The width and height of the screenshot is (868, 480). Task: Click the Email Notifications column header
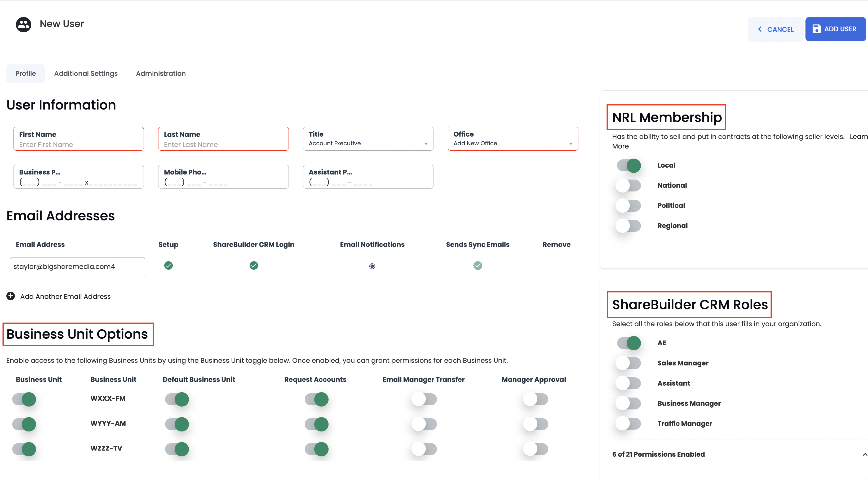[372, 245]
